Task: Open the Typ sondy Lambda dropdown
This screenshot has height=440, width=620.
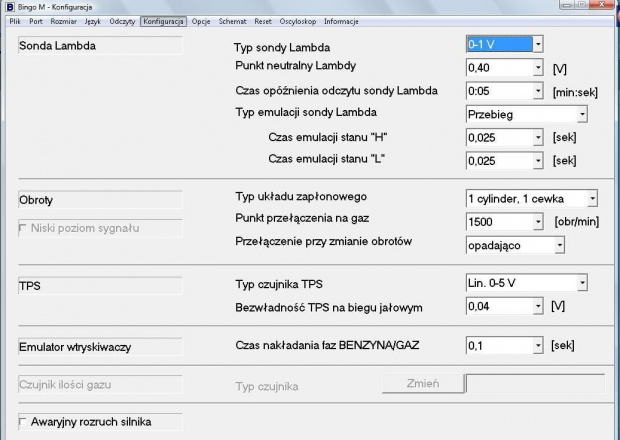Action: point(538,44)
